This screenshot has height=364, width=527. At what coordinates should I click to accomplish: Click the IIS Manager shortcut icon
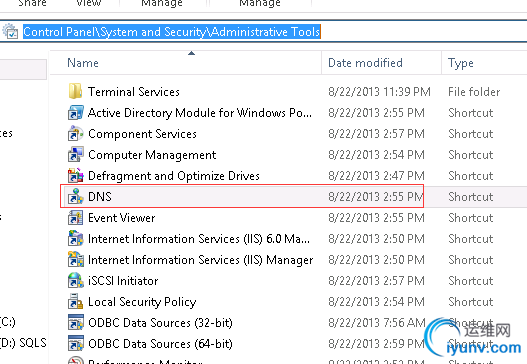coord(75,259)
